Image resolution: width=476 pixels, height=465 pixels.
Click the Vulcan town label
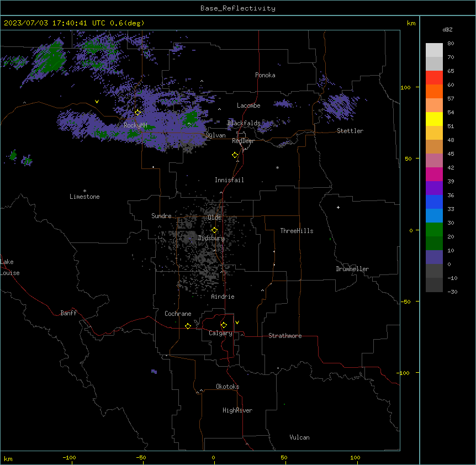click(300, 437)
